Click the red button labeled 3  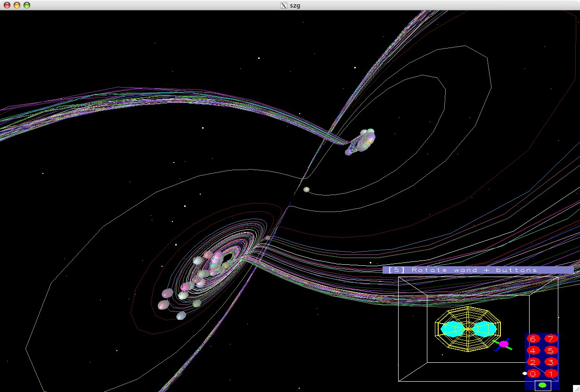tap(551, 362)
